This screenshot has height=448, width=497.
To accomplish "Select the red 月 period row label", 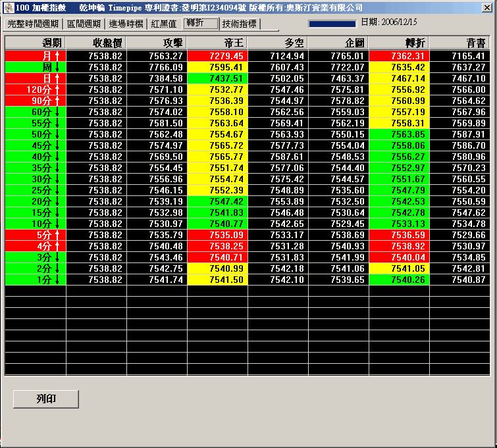I will click(x=36, y=56).
